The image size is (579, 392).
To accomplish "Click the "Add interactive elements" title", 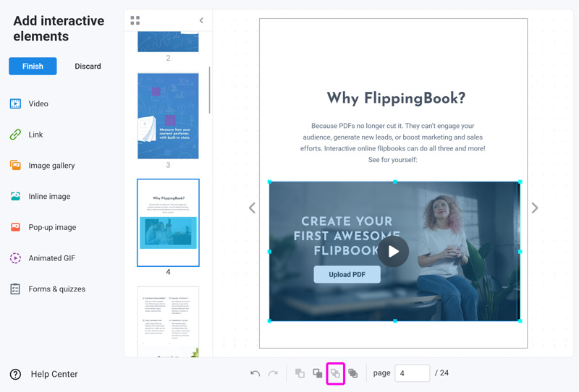I will (x=59, y=28).
